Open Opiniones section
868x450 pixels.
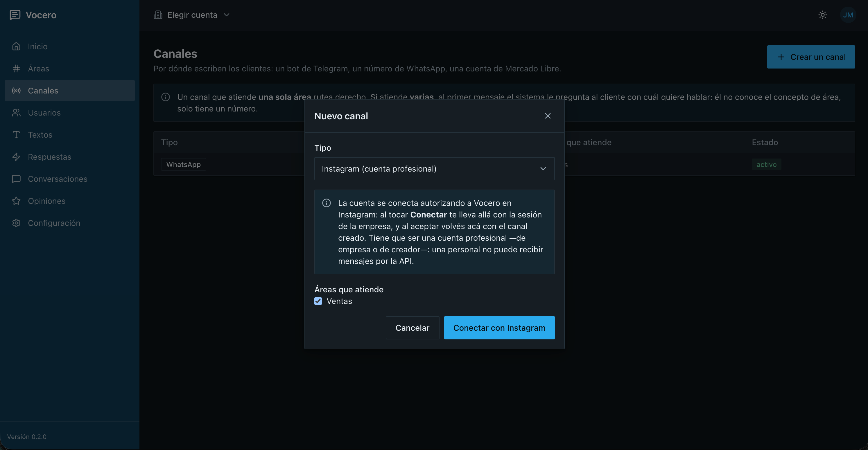(70, 201)
